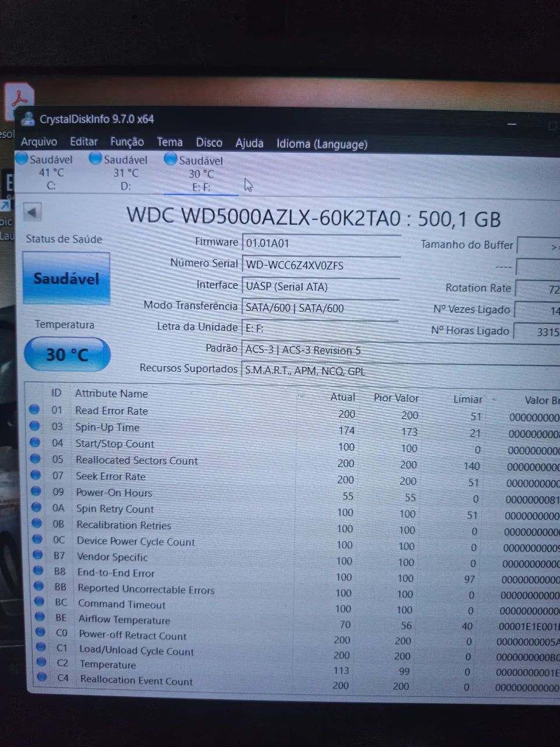
Task: Click the blue health circle for E: F: drive
Action: (170, 159)
